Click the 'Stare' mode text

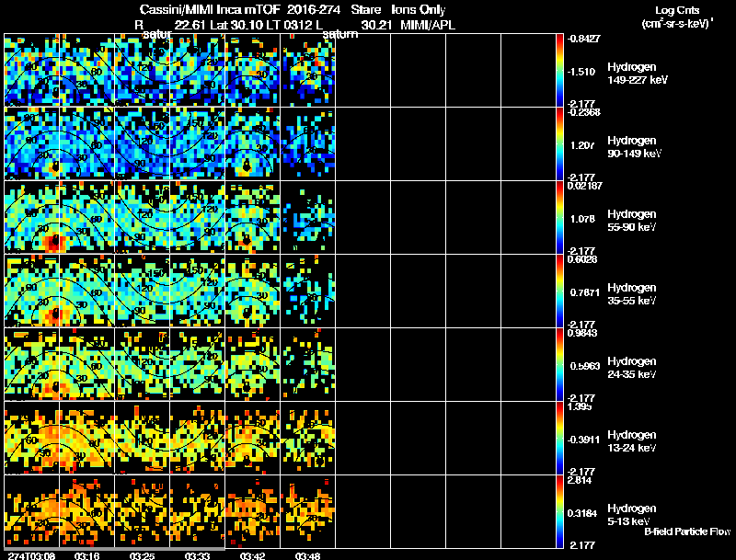(365, 10)
